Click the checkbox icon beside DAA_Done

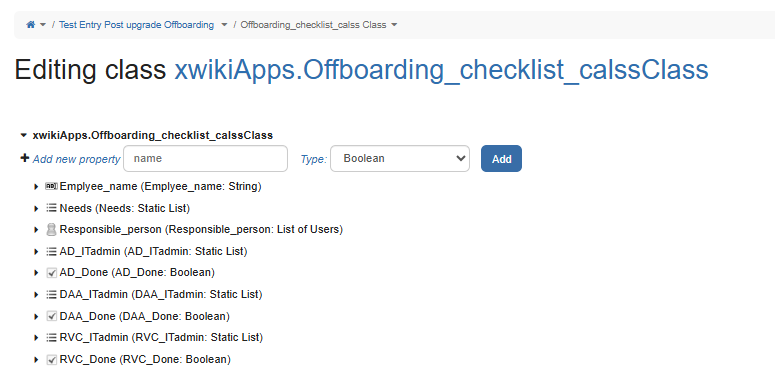[x=51, y=316]
